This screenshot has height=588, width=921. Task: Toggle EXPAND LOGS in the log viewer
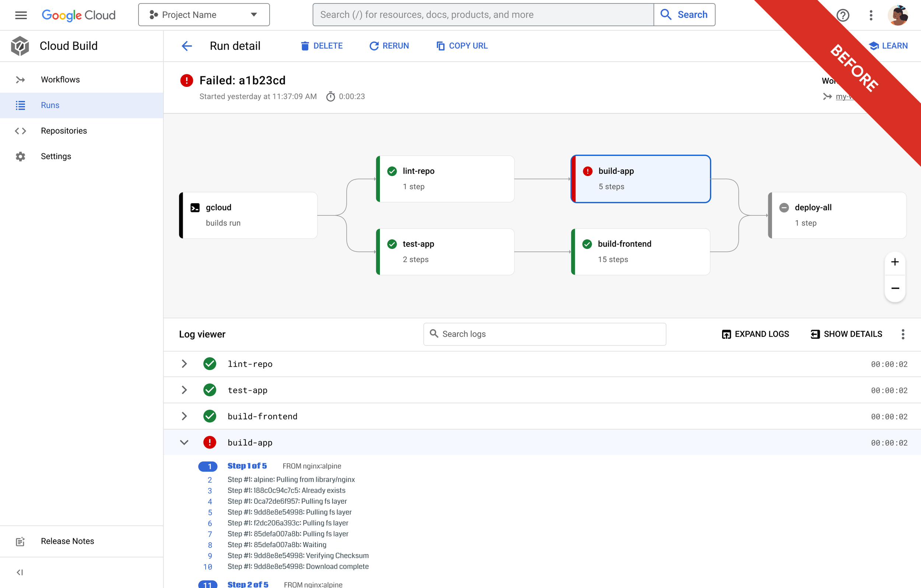pos(755,334)
